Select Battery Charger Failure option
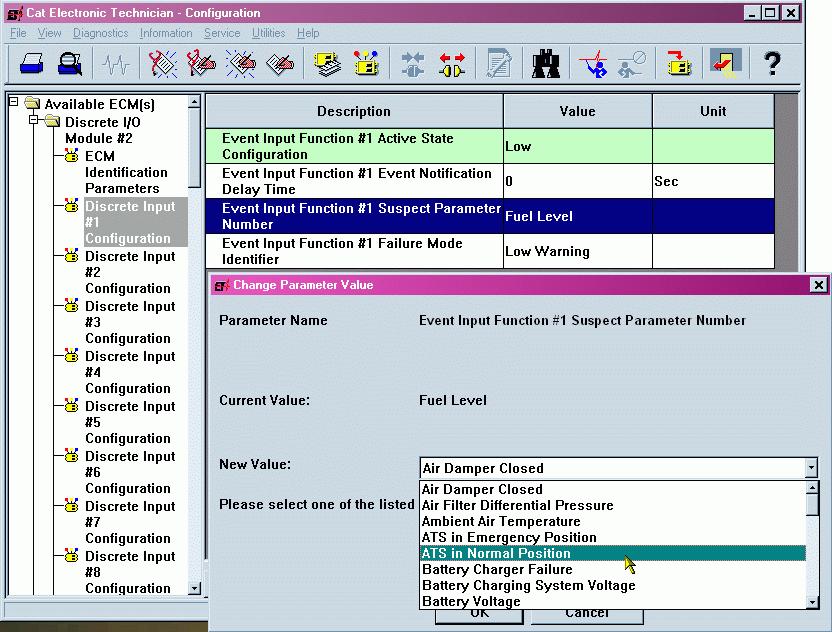This screenshot has height=632, width=832. (613, 569)
